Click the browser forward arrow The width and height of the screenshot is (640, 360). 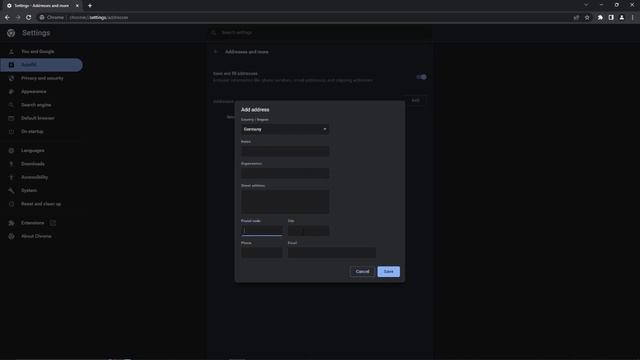pyautogui.click(x=18, y=18)
